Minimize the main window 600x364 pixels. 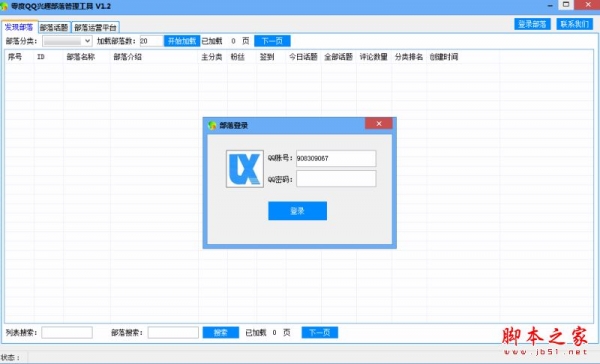[x=550, y=5]
